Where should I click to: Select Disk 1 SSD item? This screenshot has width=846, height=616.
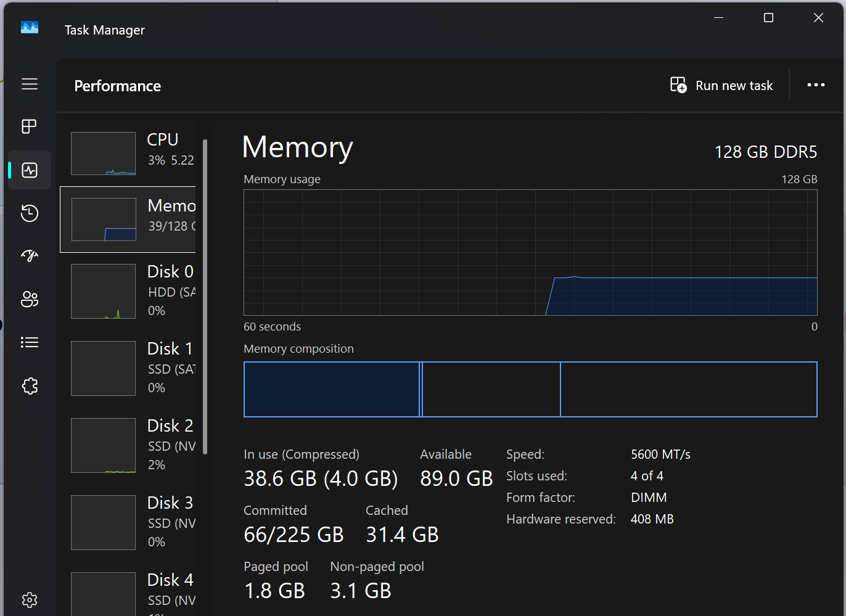coord(128,368)
